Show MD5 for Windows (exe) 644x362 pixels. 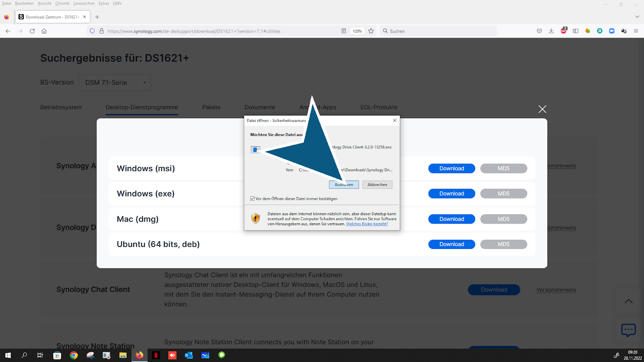(x=504, y=193)
